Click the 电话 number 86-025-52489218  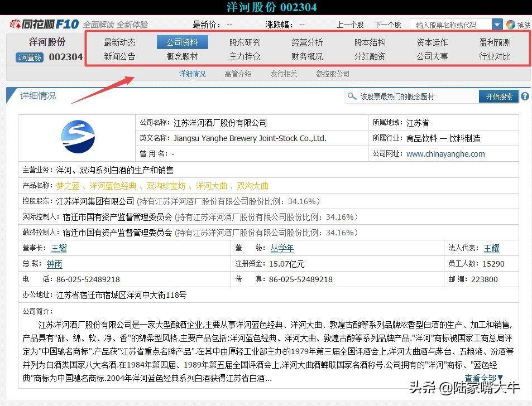click(x=88, y=279)
